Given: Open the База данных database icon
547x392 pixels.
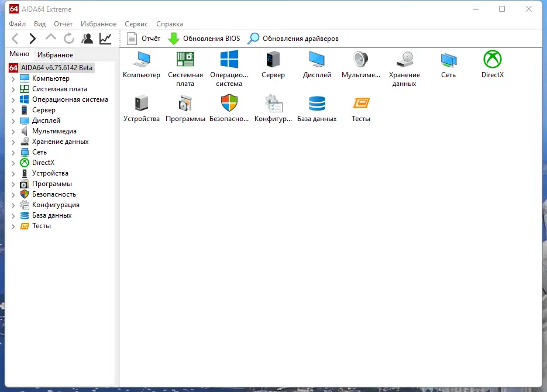Looking at the screenshot, I should tap(316, 104).
